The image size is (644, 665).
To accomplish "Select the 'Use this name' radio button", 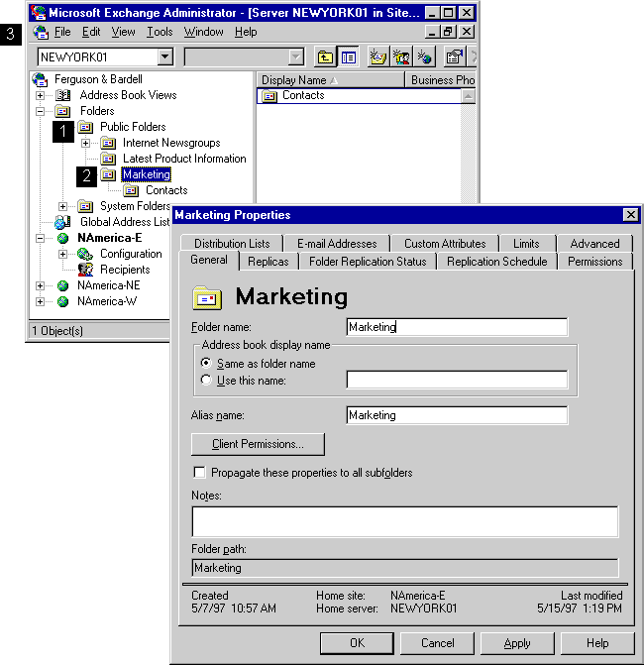I will pyautogui.click(x=206, y=380).
